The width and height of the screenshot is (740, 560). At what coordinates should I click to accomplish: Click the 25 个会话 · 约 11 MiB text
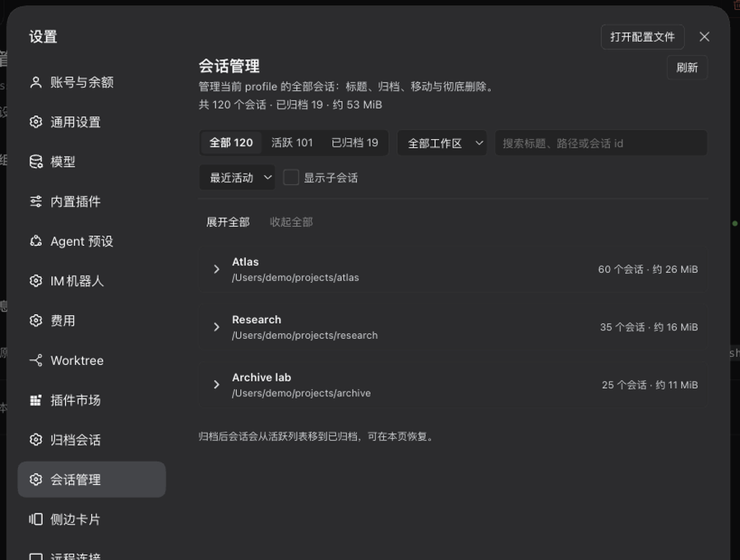(650, 385)
